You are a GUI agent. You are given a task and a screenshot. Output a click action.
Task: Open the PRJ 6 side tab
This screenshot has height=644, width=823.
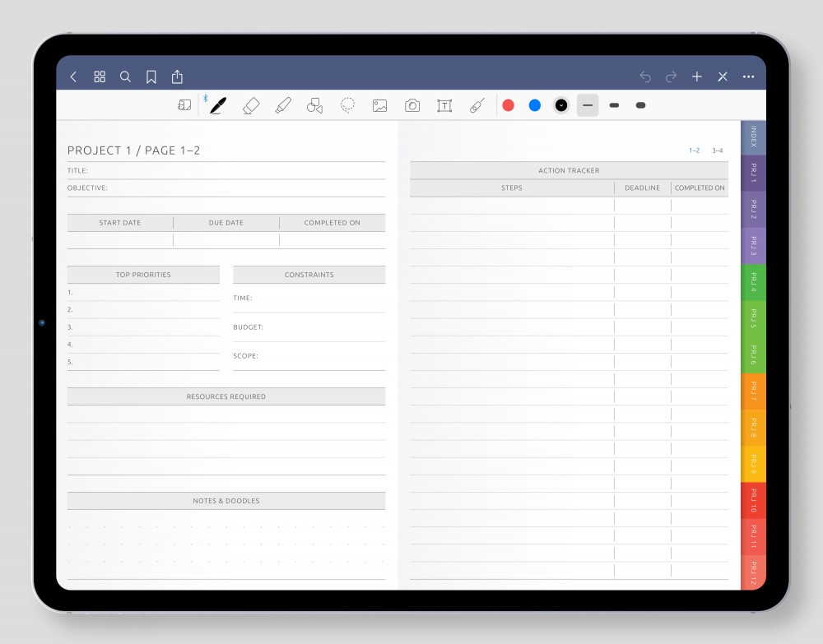click(753, 355)
